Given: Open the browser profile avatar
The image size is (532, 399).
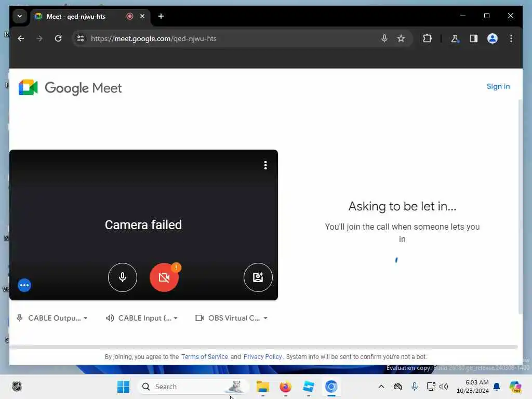Looking at the screenshot, I should 493,38.
